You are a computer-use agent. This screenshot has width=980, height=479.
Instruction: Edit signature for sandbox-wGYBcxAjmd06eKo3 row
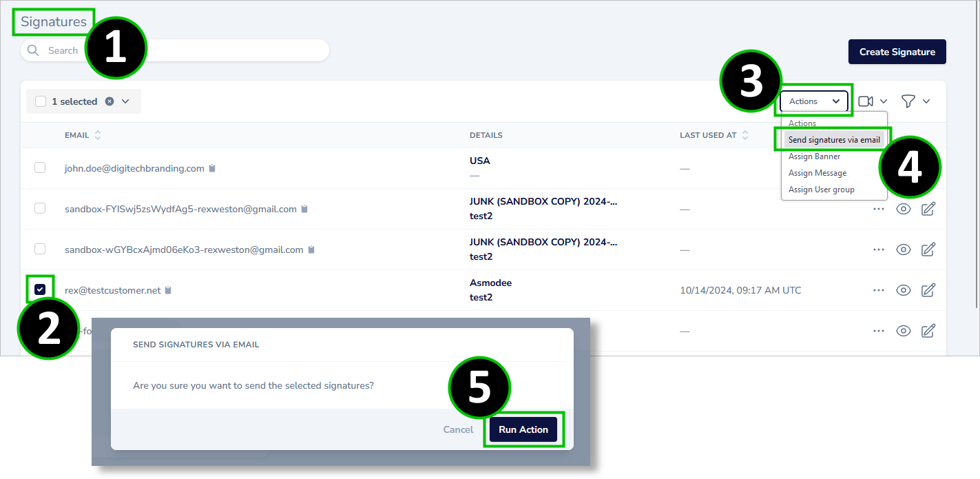[x=928, y=249]
